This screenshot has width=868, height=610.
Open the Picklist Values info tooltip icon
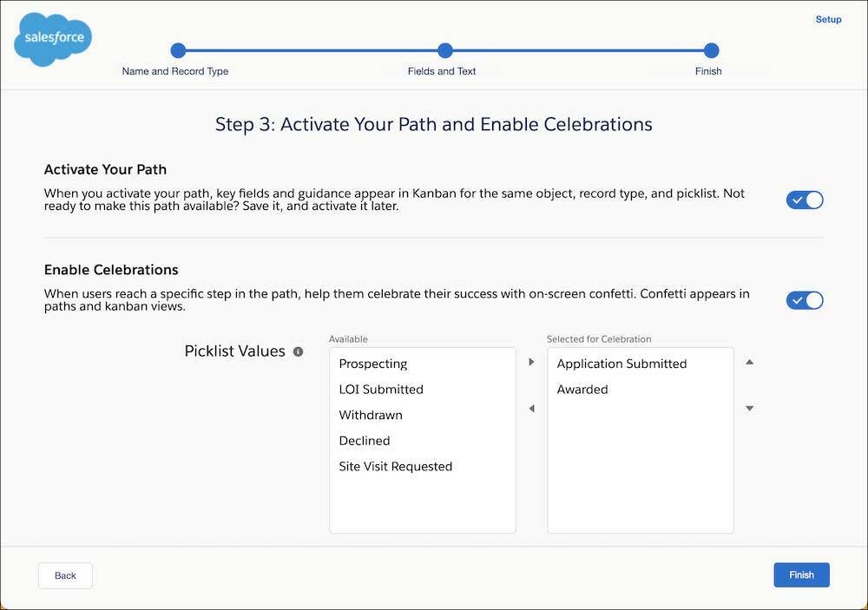coord(298,351)
